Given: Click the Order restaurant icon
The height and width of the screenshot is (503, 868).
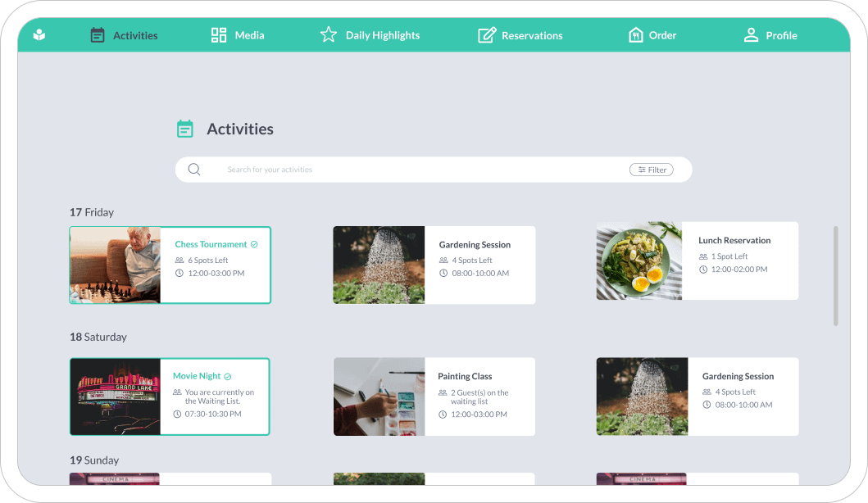Looking at the screenshot, I should pyautogui.click(x=635, y=35).
